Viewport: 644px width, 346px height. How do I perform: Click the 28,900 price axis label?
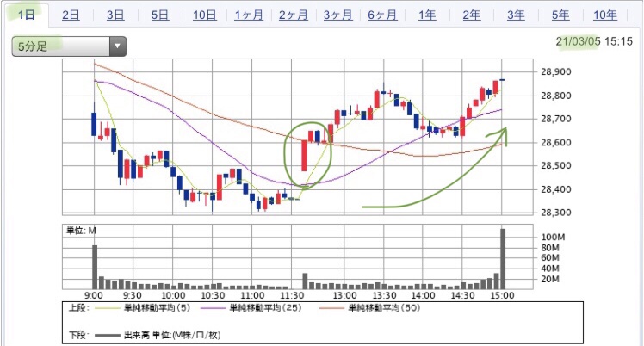[x=555, y=71]
